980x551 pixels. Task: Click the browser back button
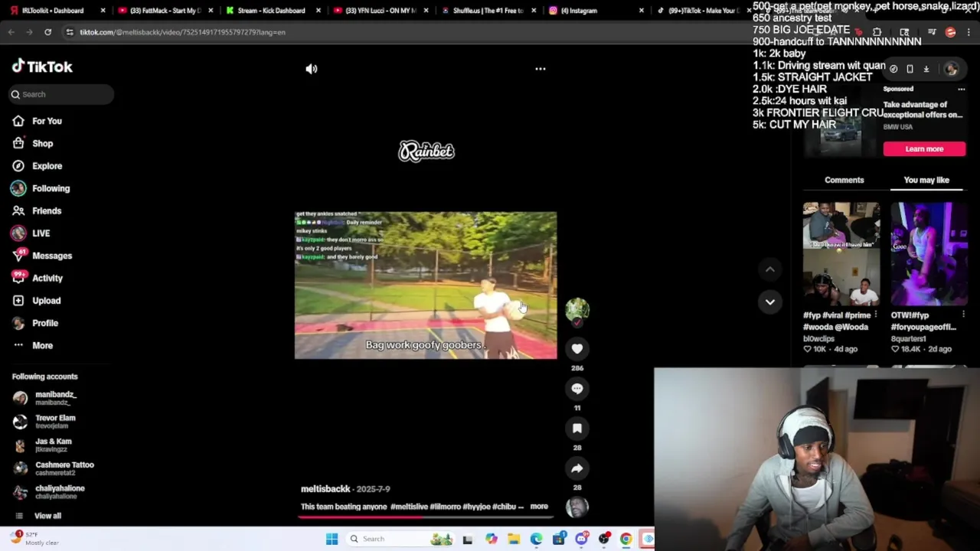point(11,32)
